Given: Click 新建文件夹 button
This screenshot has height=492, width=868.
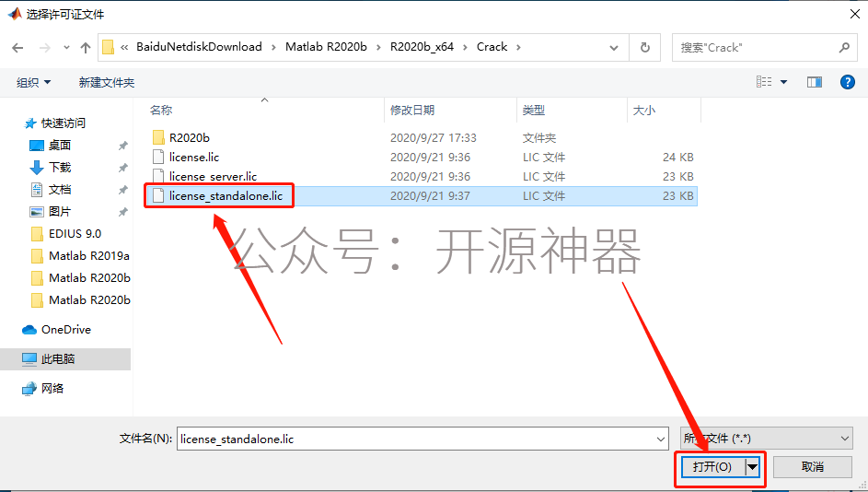Looking at the screenshot, I should [x=106, y=83].
